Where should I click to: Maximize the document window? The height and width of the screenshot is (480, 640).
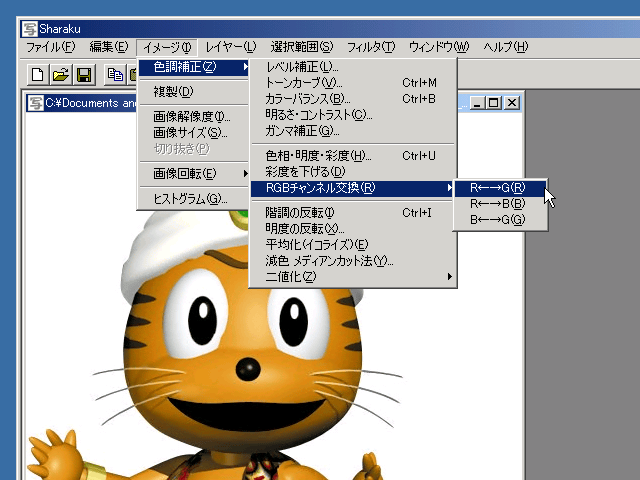tap(493, 102)
